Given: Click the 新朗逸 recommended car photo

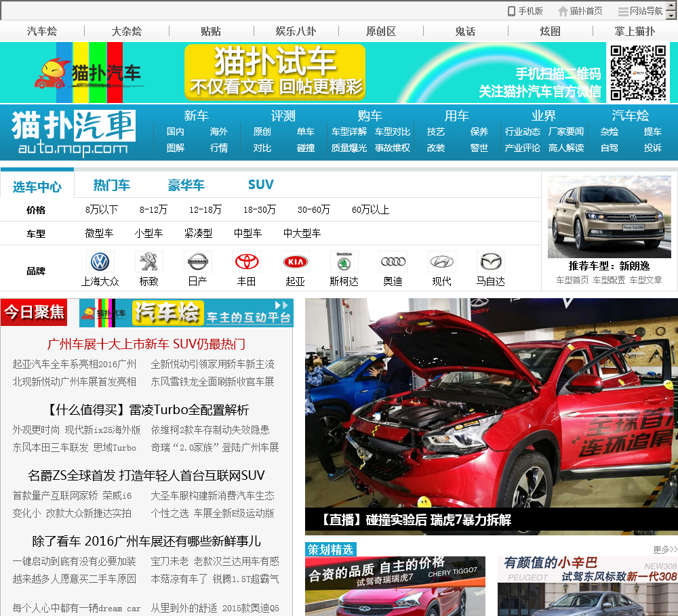Looking at the screenshot, I should [610, 217].
